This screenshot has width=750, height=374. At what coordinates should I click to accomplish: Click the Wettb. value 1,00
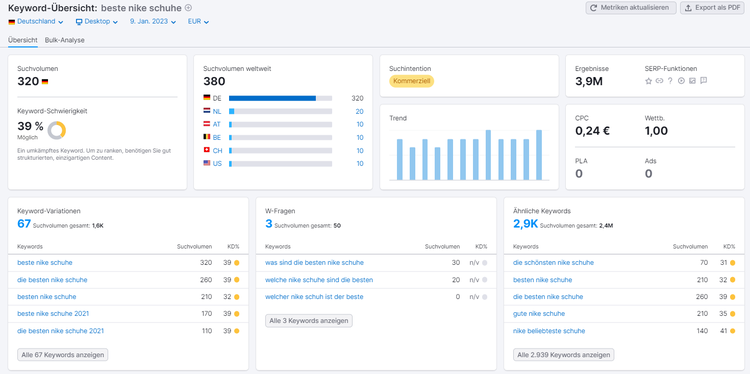[x=656, y=131]
